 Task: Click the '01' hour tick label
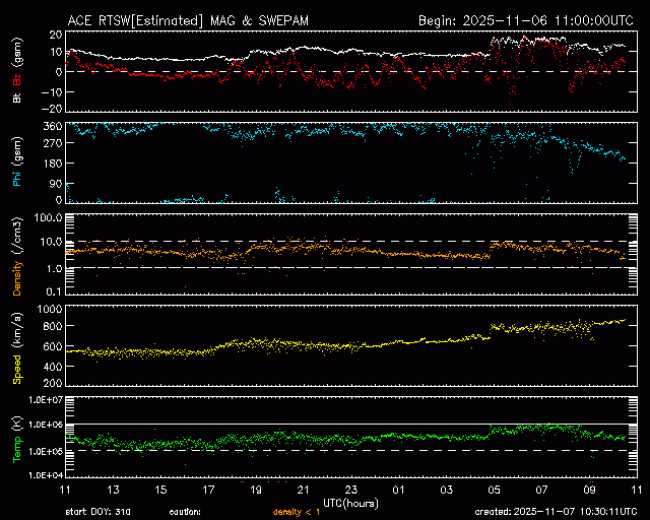click(398, 490)
